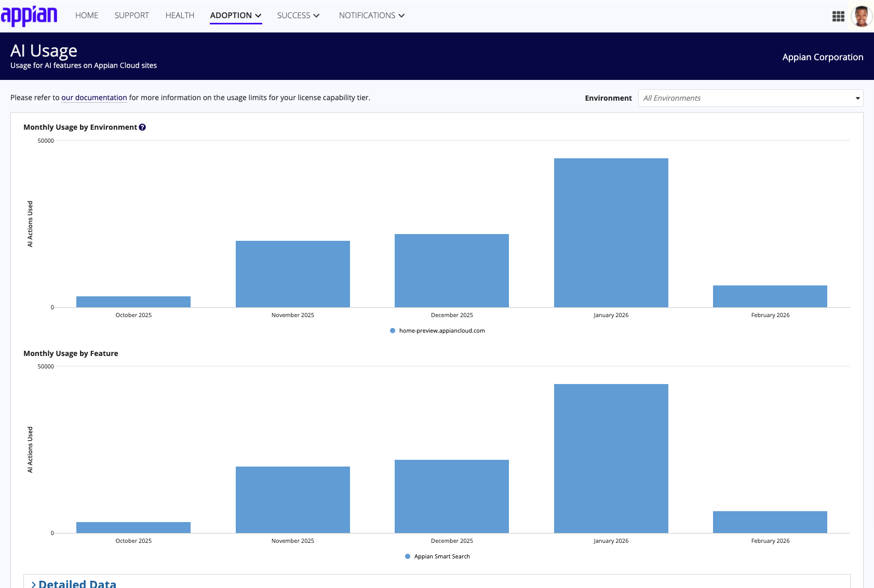
Task: Click the 'Environment' filter label
Action: point(608,98)
